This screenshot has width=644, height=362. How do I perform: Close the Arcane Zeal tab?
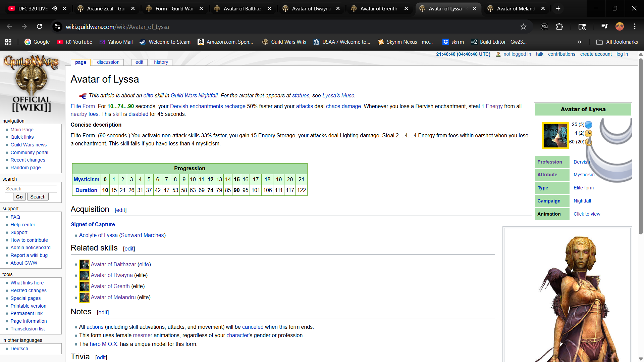click(133, 8)
